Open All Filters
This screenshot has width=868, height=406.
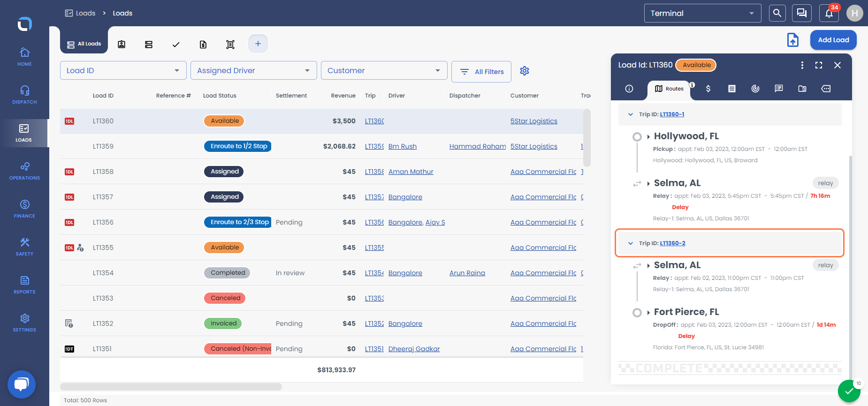click(x=481, y=72)
